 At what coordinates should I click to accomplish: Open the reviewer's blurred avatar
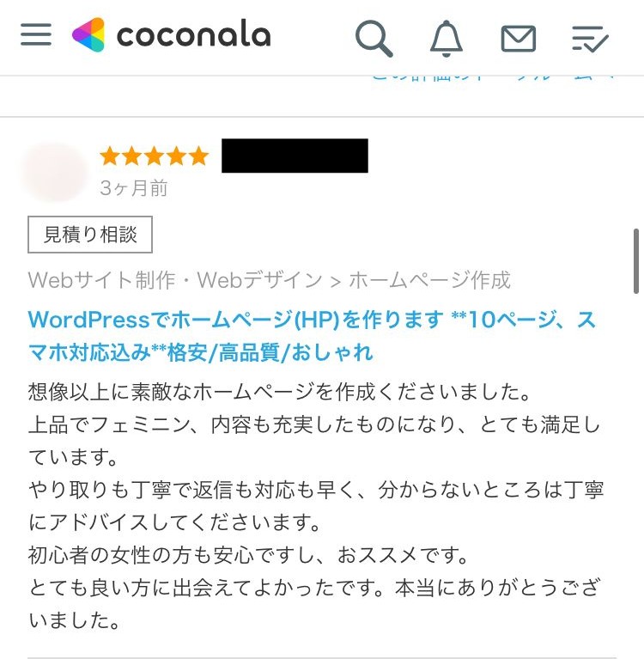tap(54, 171)
